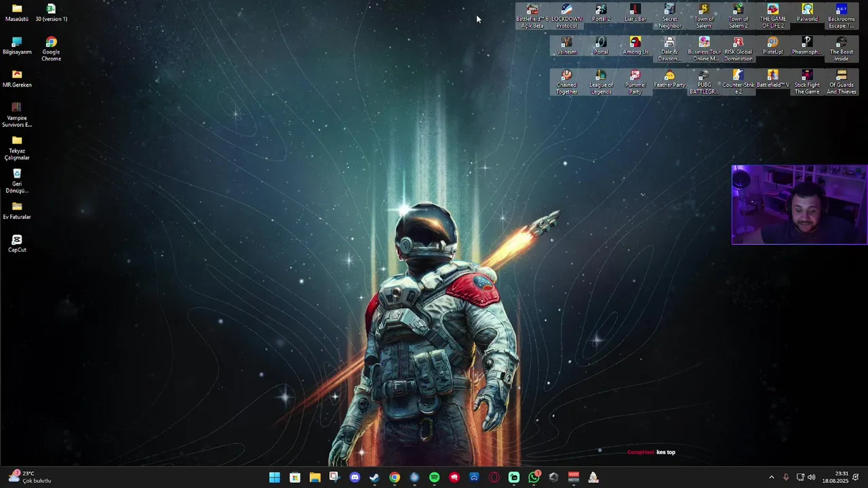Click the microphone tray icon
868x488 pixels.
[786, 477]
